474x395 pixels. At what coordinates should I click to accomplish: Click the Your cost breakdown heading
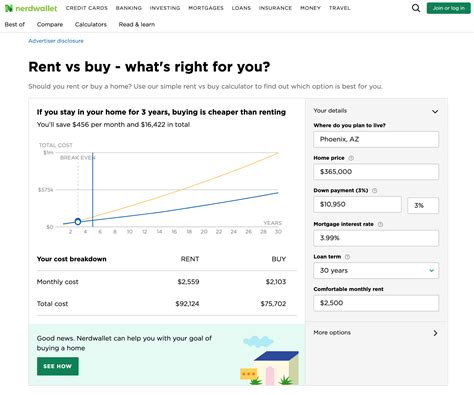(72, 259)
